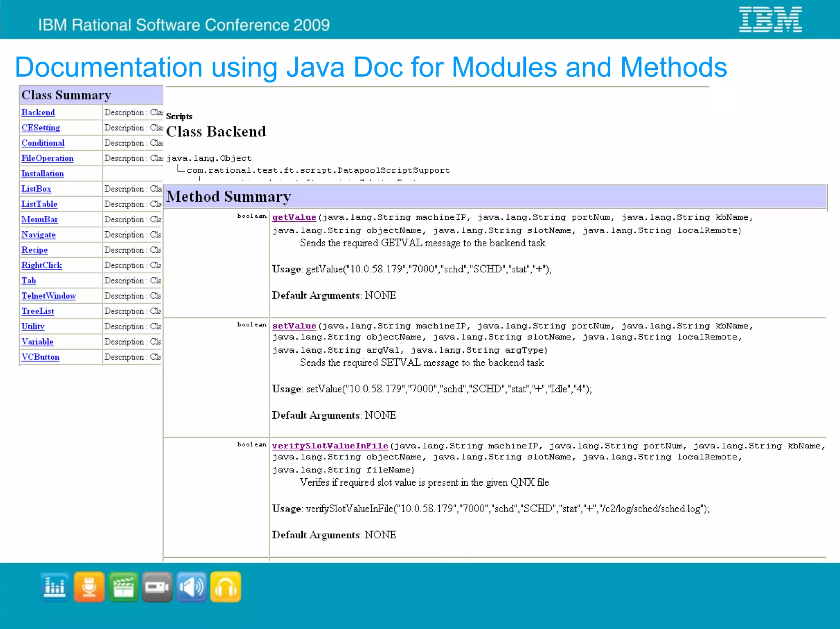This screenshot has width=840, height=629.
Task: Open the RightClick class link
Action: coord(42,265)
